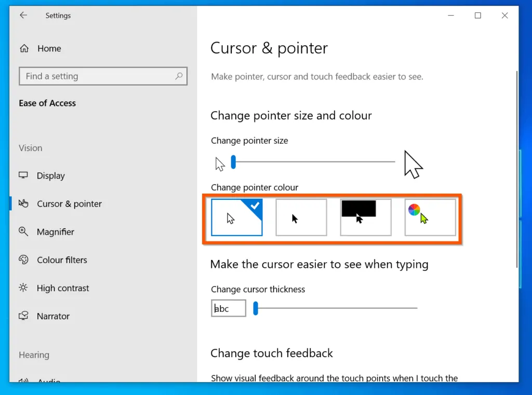Select the white pointer colour option
The width and height of the screenshot is (532, 395).
(x=237, y=217)
